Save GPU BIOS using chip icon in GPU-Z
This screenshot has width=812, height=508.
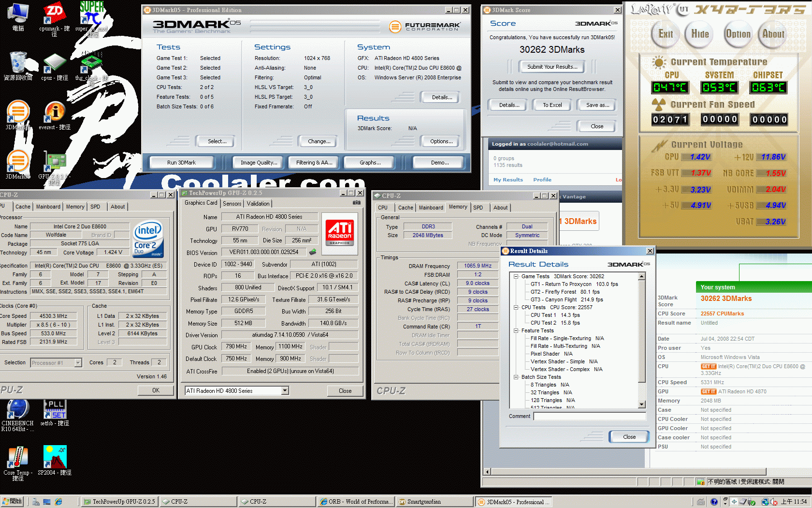[313, 252]
